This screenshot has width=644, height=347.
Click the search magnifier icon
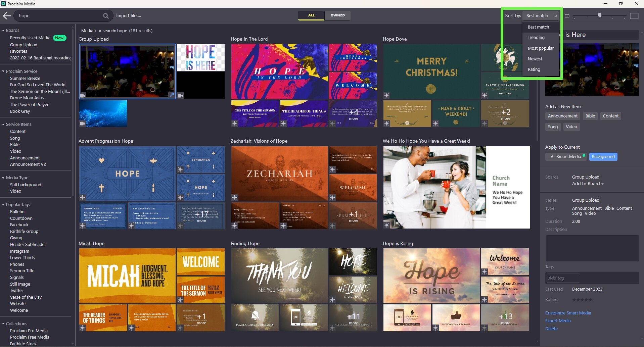106,15
